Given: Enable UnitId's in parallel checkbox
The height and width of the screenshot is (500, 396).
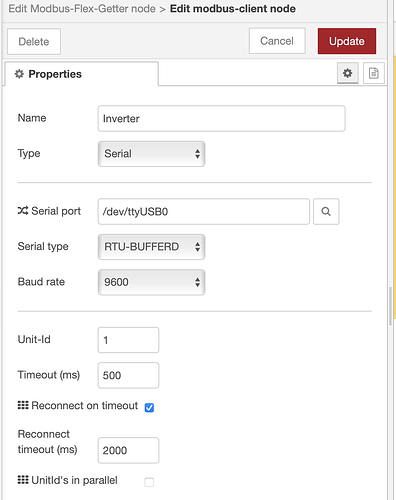Looking at the screenshot, I should [x=149, y=482].
